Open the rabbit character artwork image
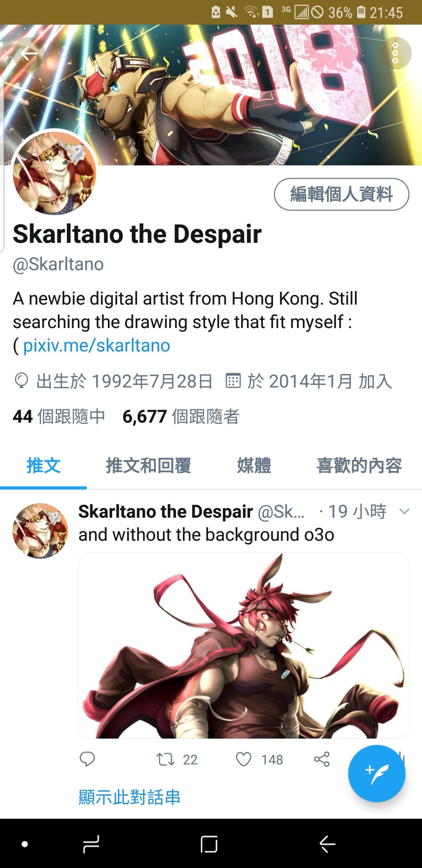Image resolution: width=422 pixels, height=868 pixels. [x=244, y=645]
